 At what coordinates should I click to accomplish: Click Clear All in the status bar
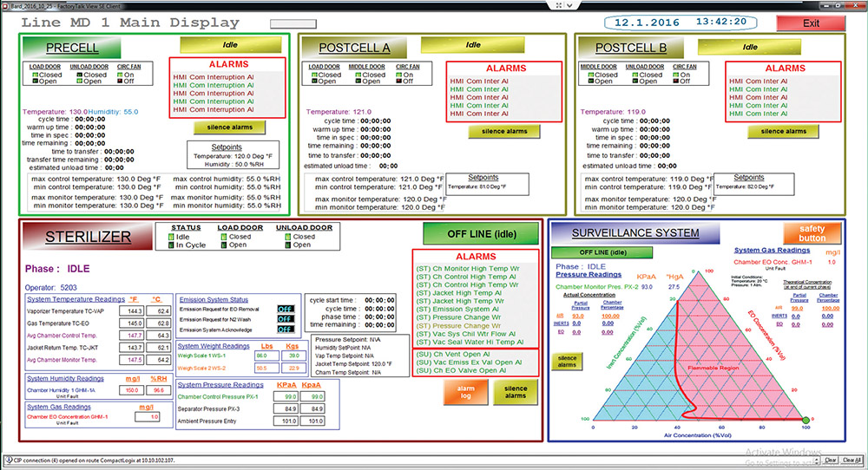coord(852,460)
